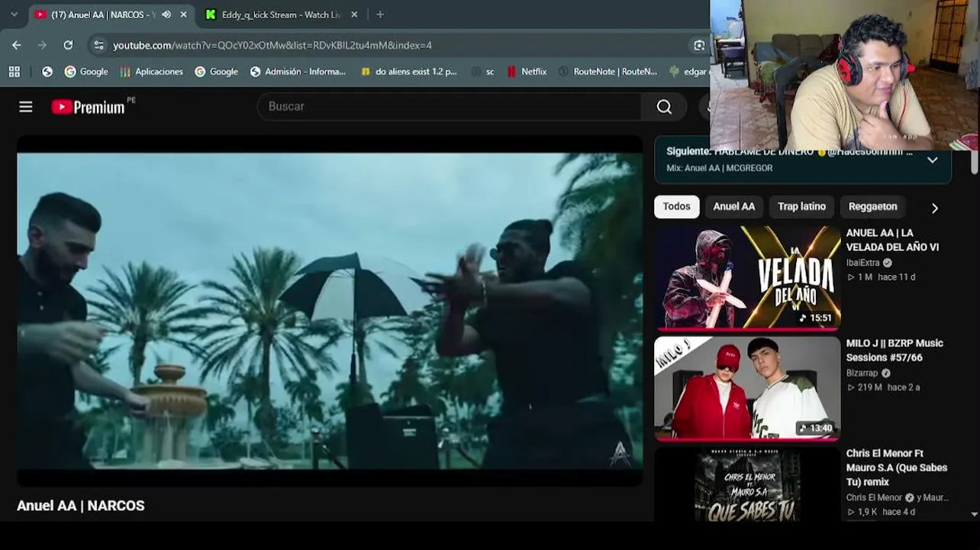Open the Netflix bookmark
Screen dimensions: 980x550
[x=527, y=71]
